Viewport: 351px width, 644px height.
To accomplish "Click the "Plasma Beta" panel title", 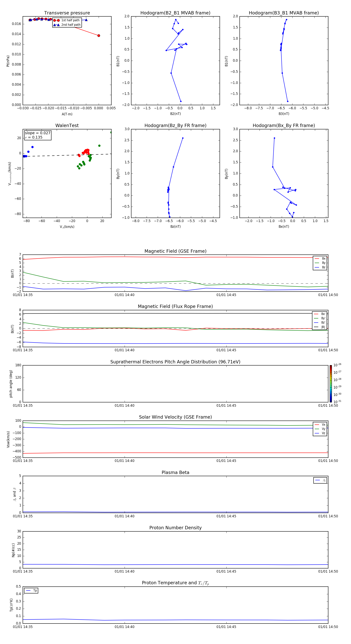I will coord(175,472).
